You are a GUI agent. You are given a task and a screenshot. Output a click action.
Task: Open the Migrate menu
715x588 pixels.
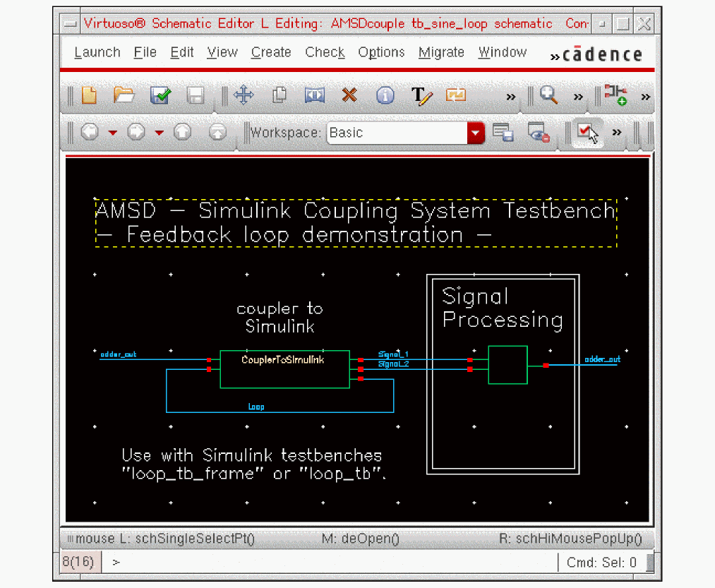pyautogui.click(x=441, y=52)
